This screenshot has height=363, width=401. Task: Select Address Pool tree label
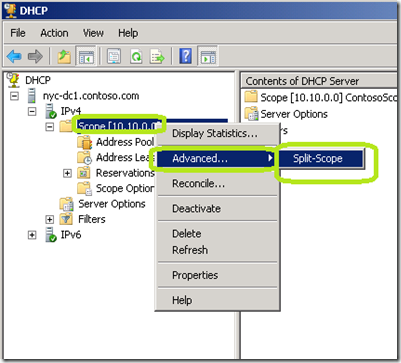[125, 142]
